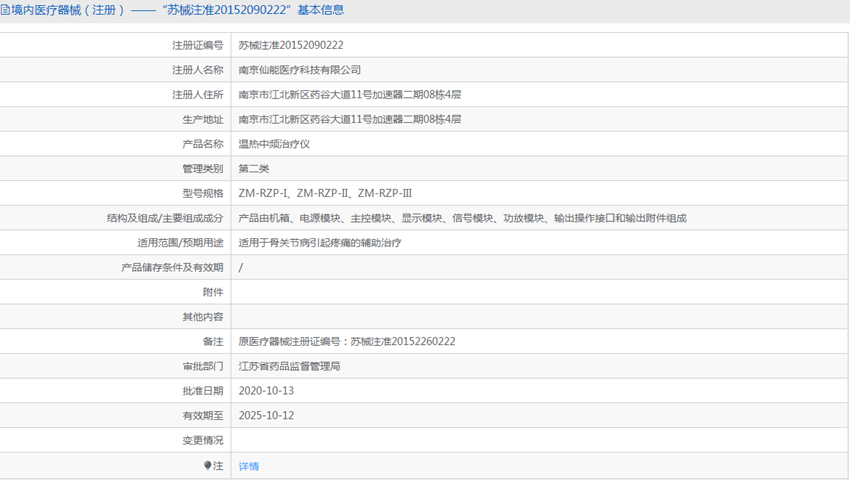Viewport: 850px width, 480px height.
Task: Click the 批准日期 field label
Action: [x=203, y=391]
